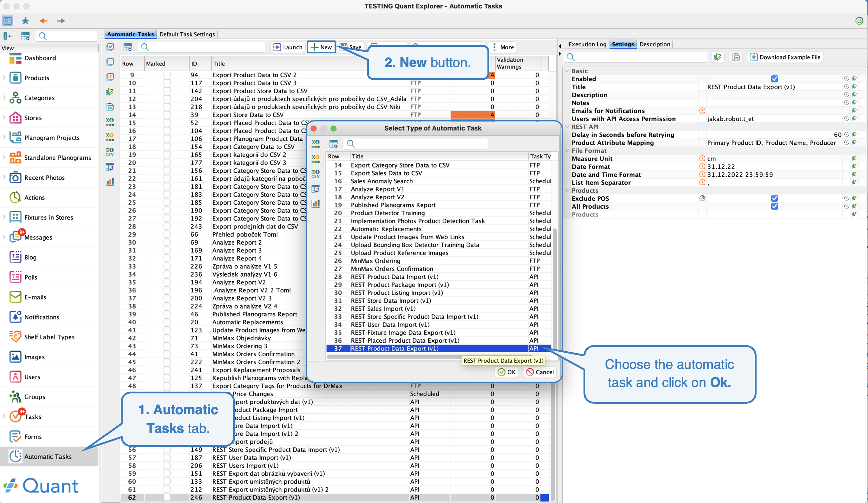Image resolution: width=868 pixels, height=503 pixels.
Task: Expand the Stores tree item
Action: [4, 118]
